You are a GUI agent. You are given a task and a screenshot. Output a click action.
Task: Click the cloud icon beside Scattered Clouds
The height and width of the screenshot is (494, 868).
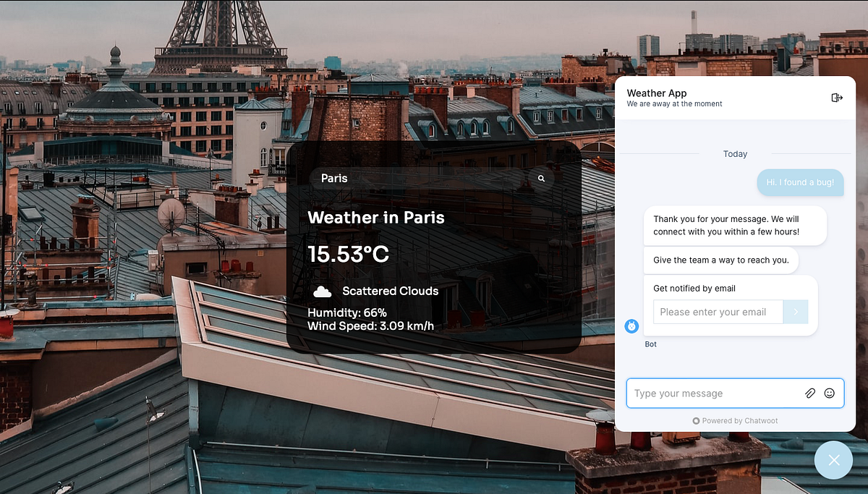click(x=323, y=291)
